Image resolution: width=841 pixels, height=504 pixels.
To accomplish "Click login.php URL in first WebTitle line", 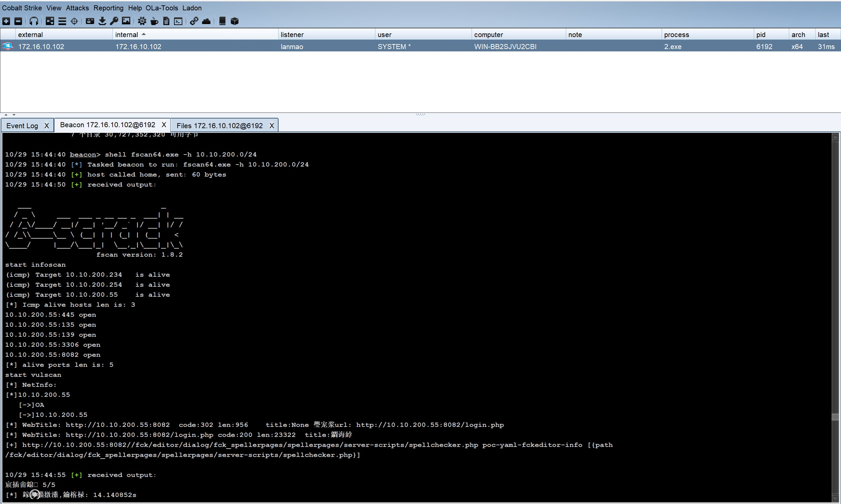I will (430, 425).
